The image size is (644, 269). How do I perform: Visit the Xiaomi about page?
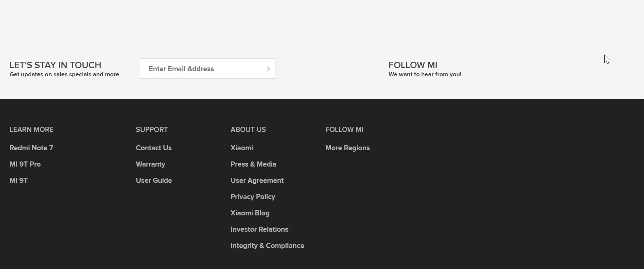[x=242, y=148]
